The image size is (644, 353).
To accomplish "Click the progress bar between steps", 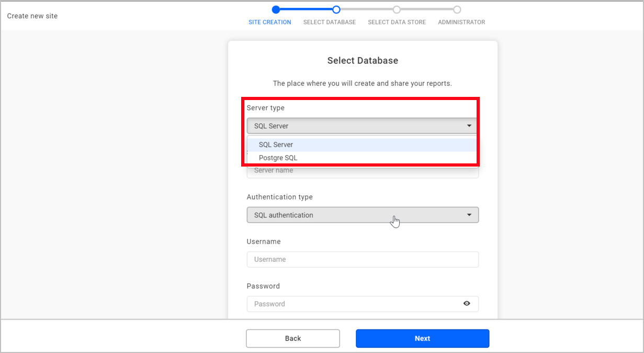I will [306, 9].
